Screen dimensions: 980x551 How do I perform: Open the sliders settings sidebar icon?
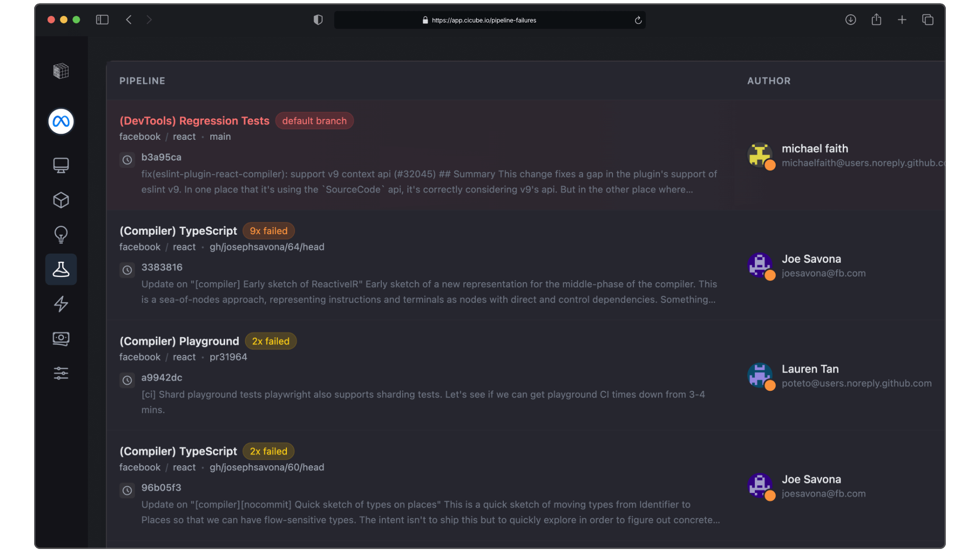point(61,373)
